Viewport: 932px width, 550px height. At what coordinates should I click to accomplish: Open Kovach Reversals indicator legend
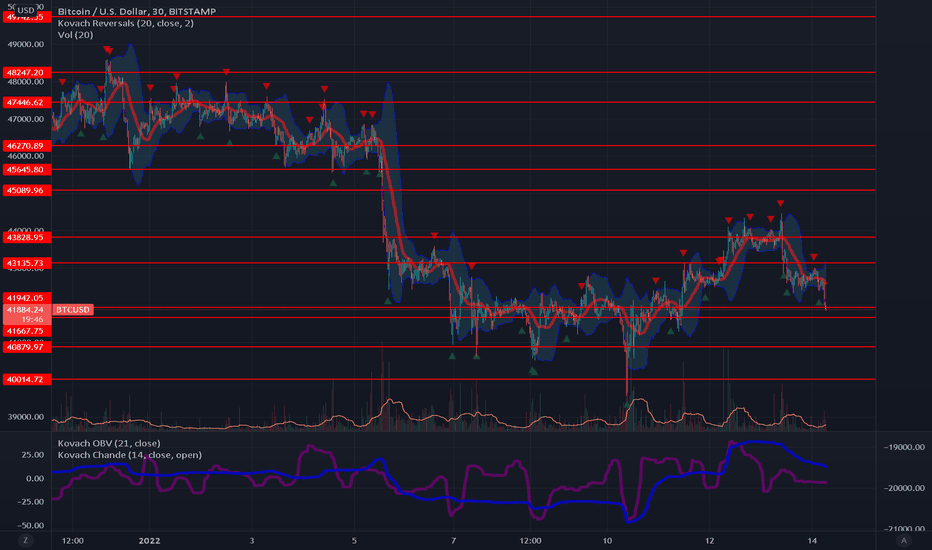tap(125, 23)
